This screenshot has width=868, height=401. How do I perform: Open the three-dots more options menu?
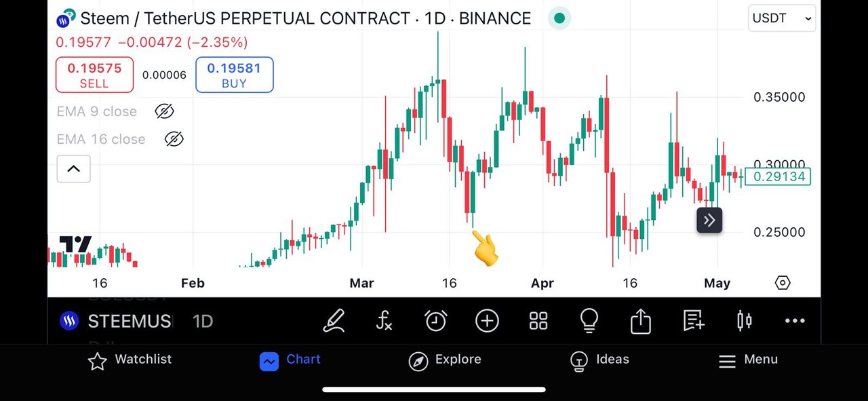pos(795,321)
